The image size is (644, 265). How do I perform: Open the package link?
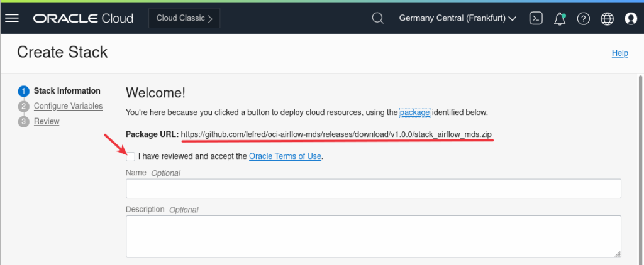point(415,112)
